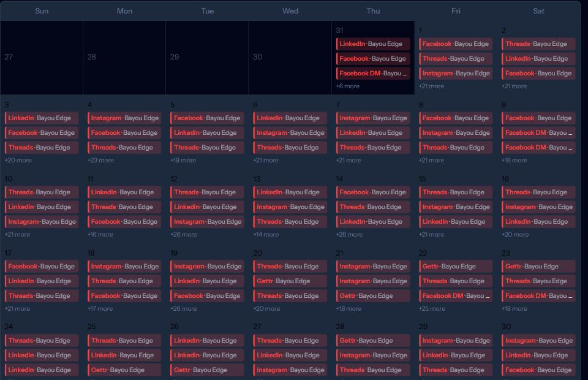This screenshot has height=380, width=588.
Task: Show the +25 more events on day 22
Action: click(432, 309)
